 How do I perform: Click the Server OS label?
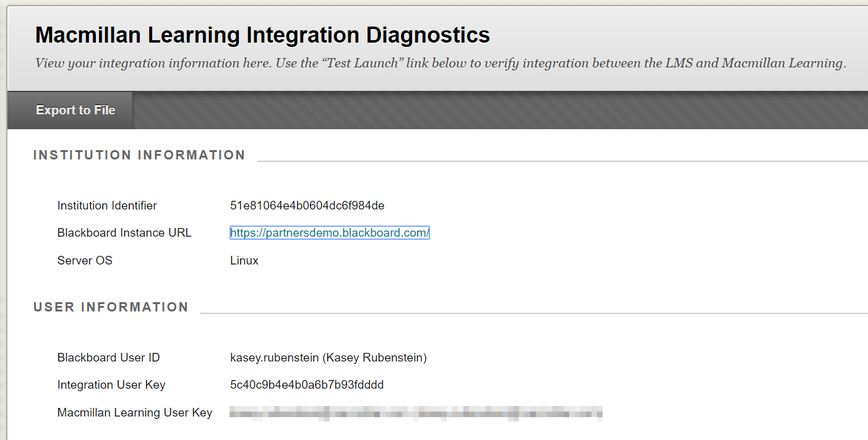point(85,260)
